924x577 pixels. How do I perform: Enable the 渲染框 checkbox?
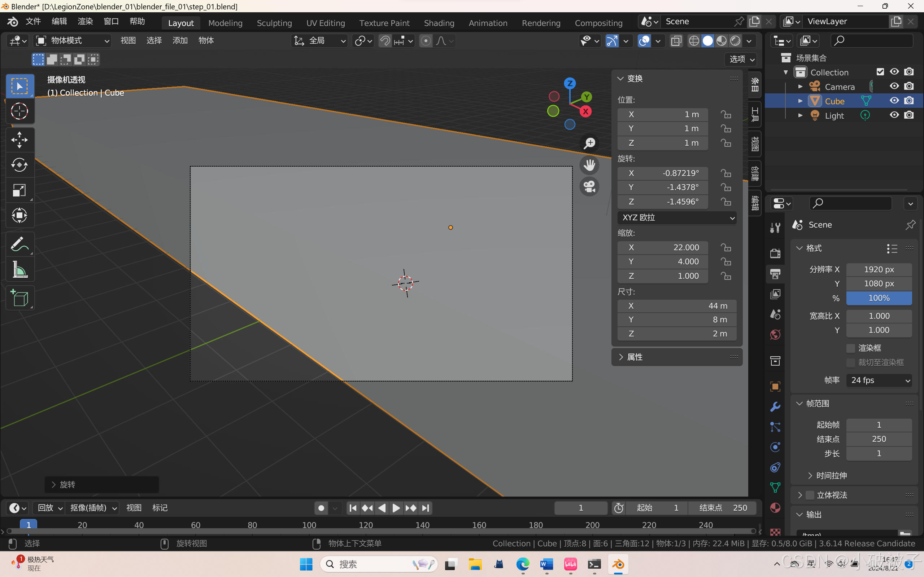(x=851, y=348)
